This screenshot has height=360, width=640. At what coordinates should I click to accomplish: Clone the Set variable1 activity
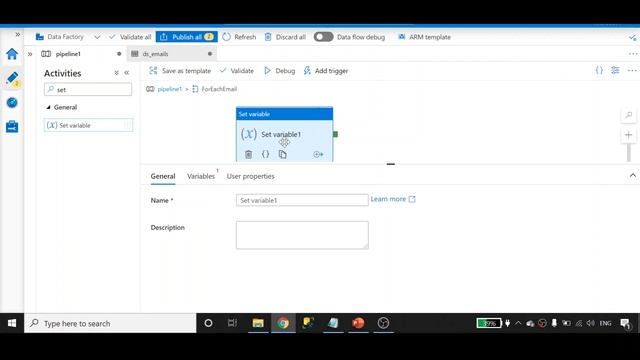point(282,154)
